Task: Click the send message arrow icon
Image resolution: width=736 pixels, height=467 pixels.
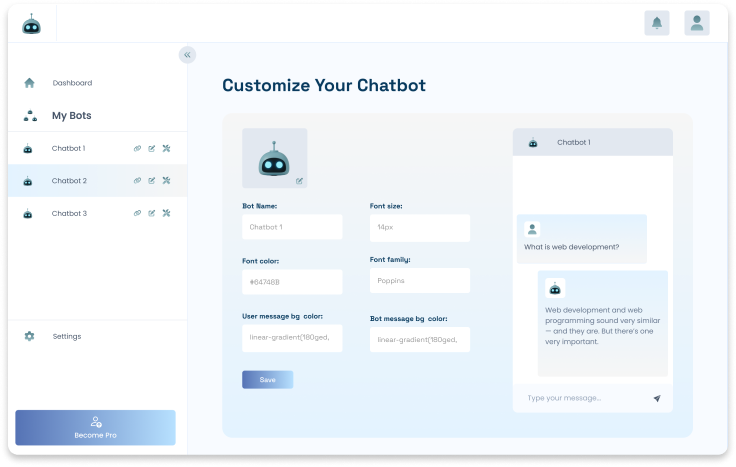Action: [x=657, y=398]
